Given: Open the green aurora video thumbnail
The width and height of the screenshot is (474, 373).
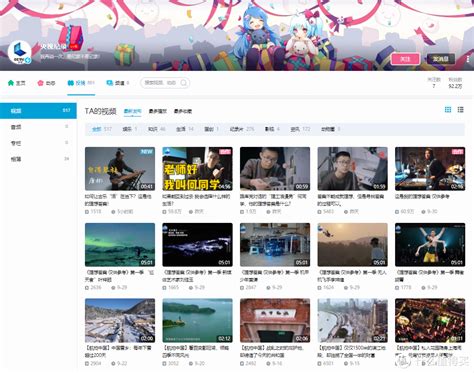Looking at the screenshot, I should pyautogui.click(x=120, y=245).
